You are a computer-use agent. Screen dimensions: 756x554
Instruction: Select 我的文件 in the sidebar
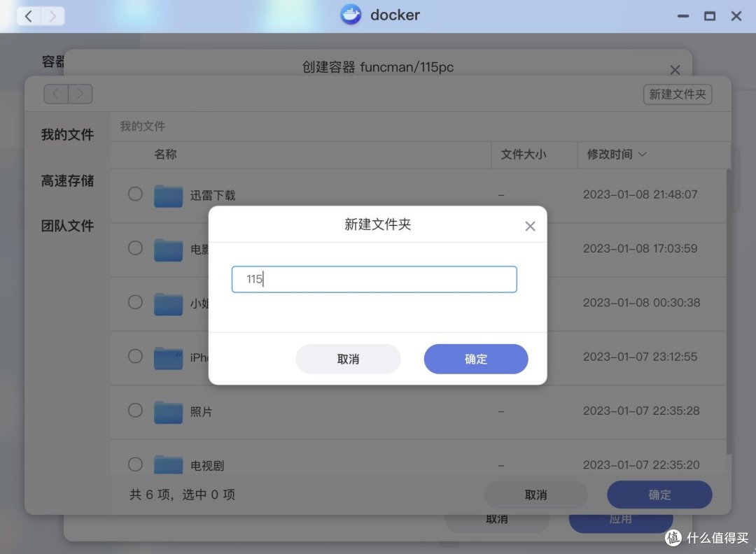tap(68, 135)
